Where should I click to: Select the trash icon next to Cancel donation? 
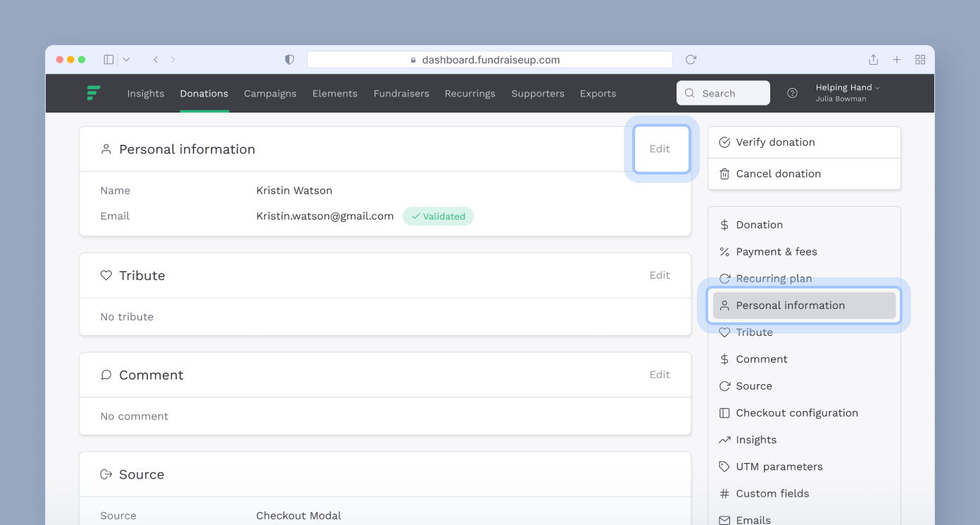[x=724, y=174]
